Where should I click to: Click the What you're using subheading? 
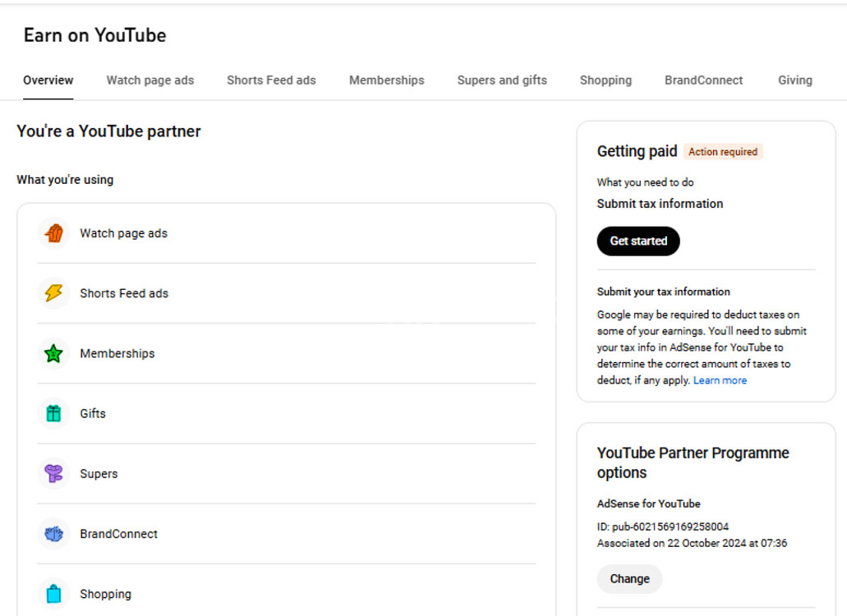pos(65,180)
